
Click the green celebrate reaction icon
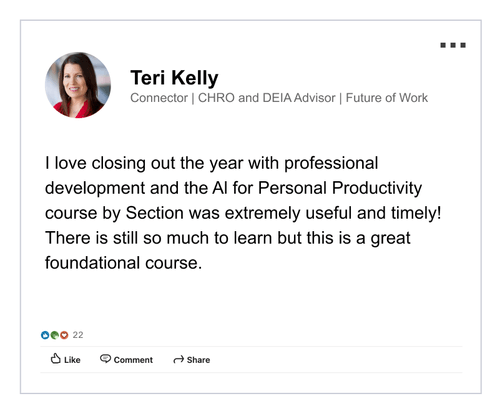pyautogui.click(x=54, y=335)
